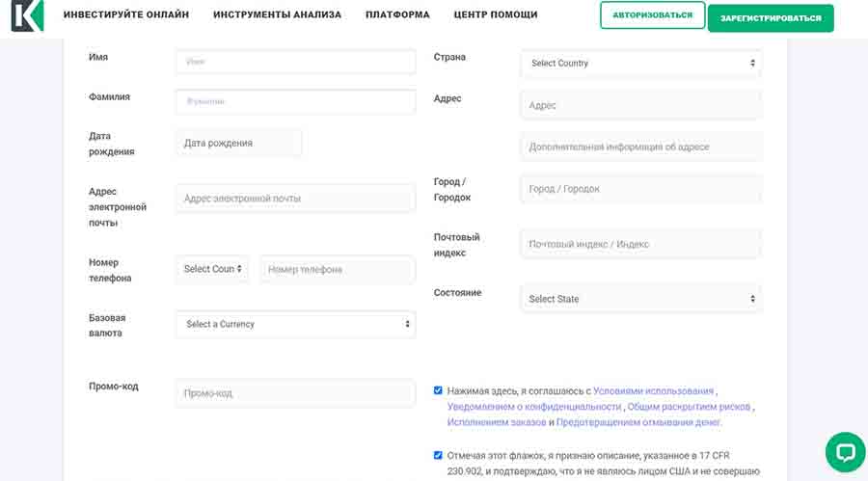Open the ИНВЕСТИРУЙТЕ ОНЛАЙН menu

[126, 15]
